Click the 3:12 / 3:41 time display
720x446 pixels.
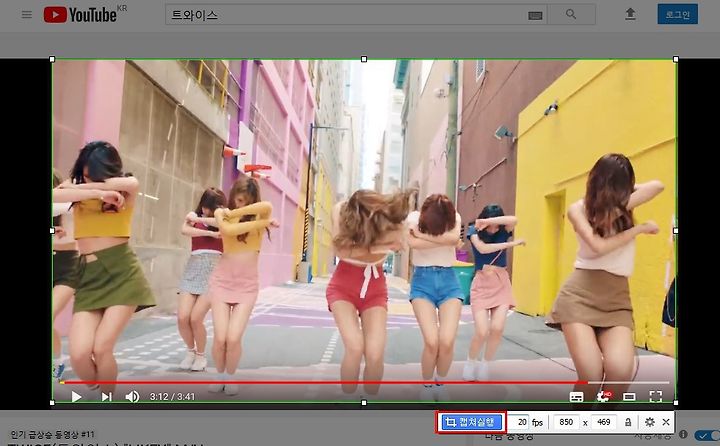[172, 396]
